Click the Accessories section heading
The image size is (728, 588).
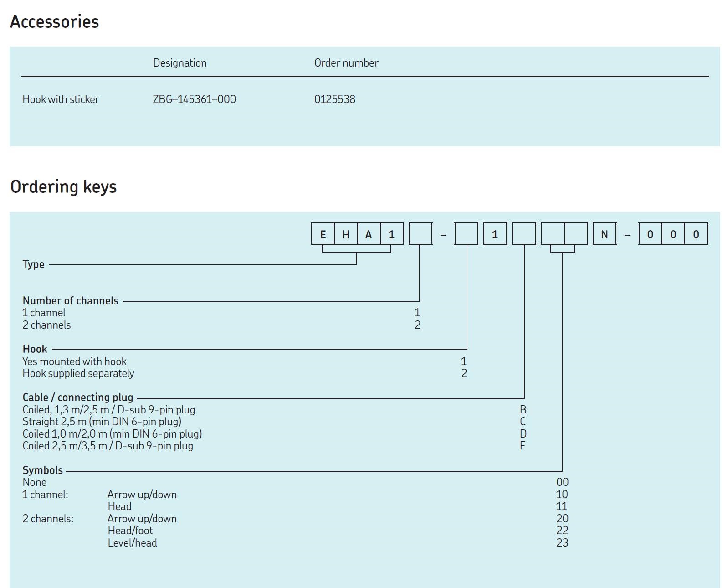(54, 22)
